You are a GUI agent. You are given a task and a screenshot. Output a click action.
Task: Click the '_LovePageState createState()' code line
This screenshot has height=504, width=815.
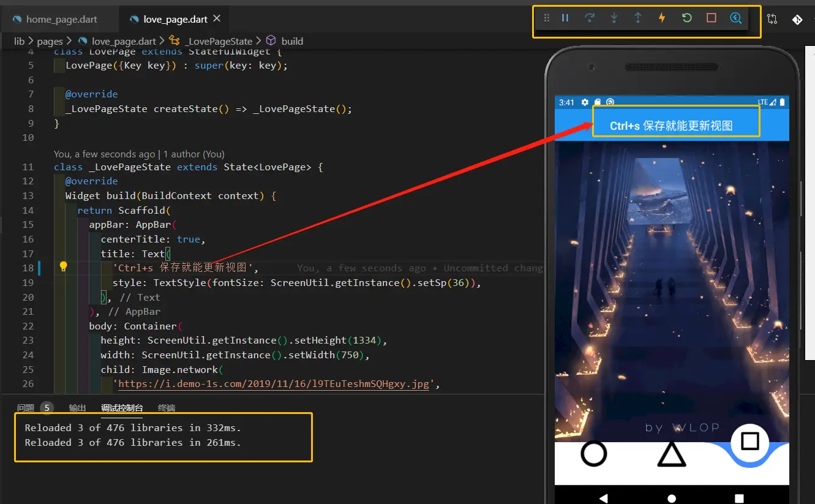point(209,108)
